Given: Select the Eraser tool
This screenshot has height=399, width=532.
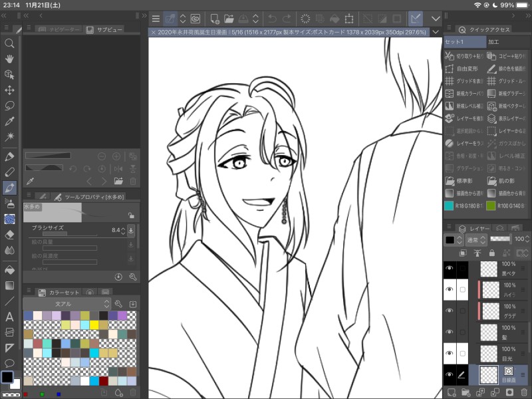Looking at the screenshot, I should (9, 235).
